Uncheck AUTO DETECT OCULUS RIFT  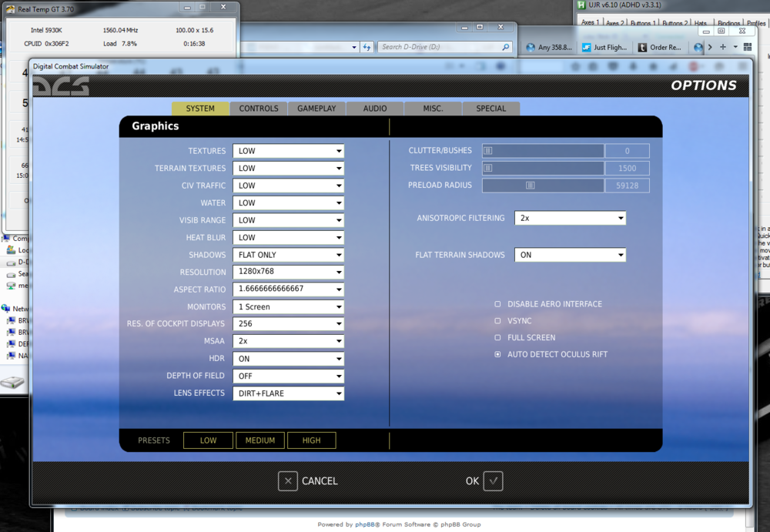[497, 354]
